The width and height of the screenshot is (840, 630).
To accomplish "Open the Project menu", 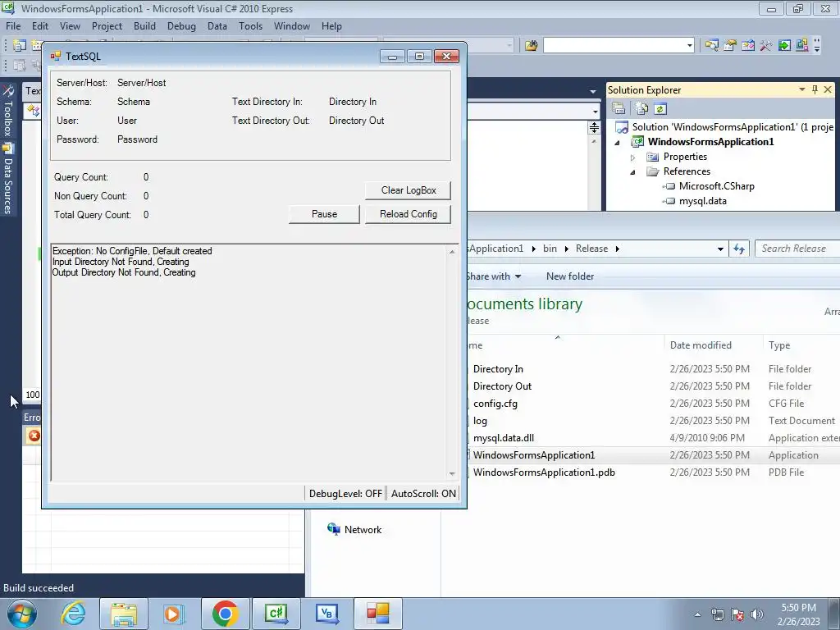I will tap(107, 25).
